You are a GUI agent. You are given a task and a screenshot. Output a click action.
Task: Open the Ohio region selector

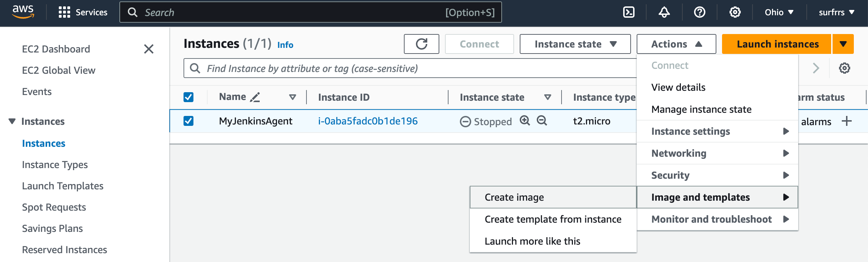tap(779, 12)
